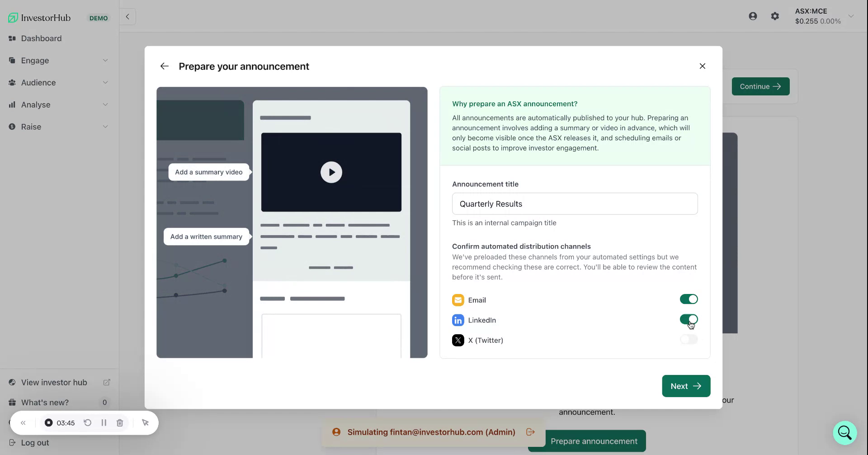Click the Prepare announcement button

594,441
